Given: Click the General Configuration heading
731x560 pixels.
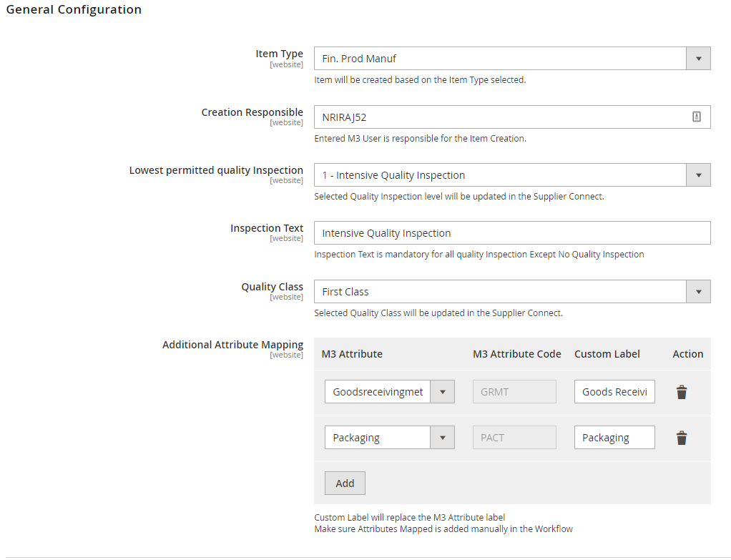Looking at the screenshot, I should coord(74,9).
